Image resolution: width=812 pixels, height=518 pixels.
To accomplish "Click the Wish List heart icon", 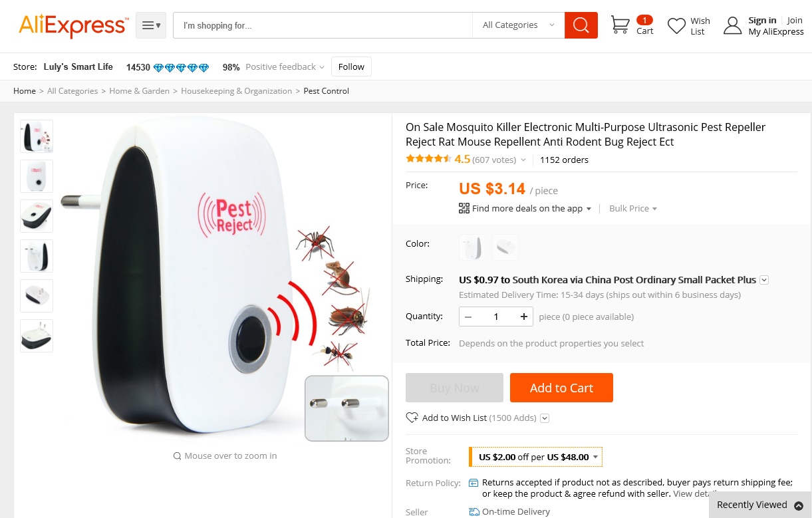I will click(x=676, y=26).
